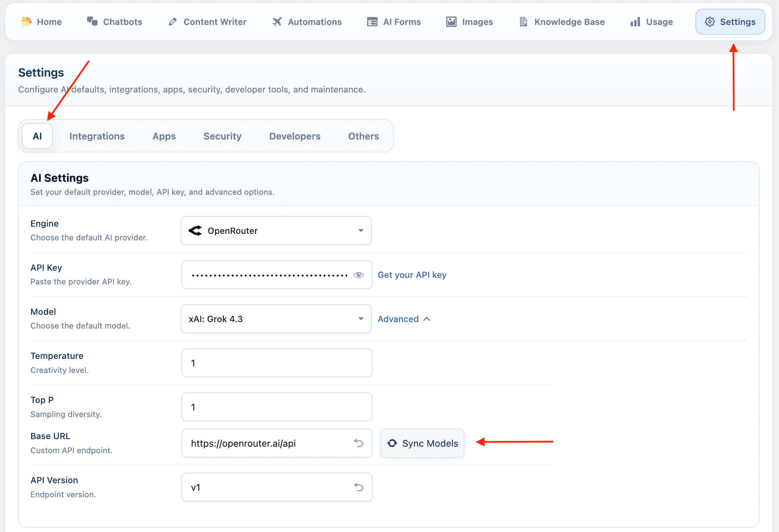Click the Sync Models refresh icon
Image resolution: width=779 pixels, height=532 pixels.
[x=392, y=443]
